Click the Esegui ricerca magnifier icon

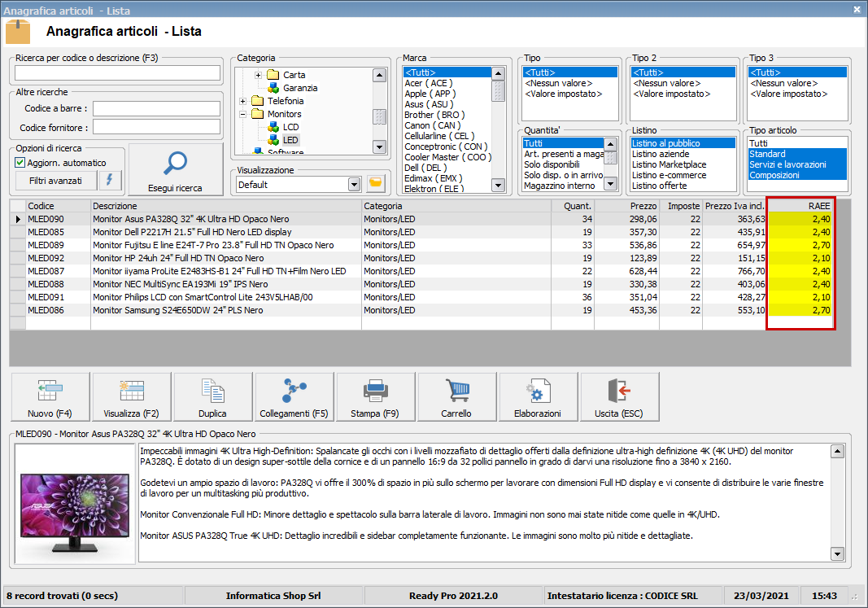click(176, 164)
